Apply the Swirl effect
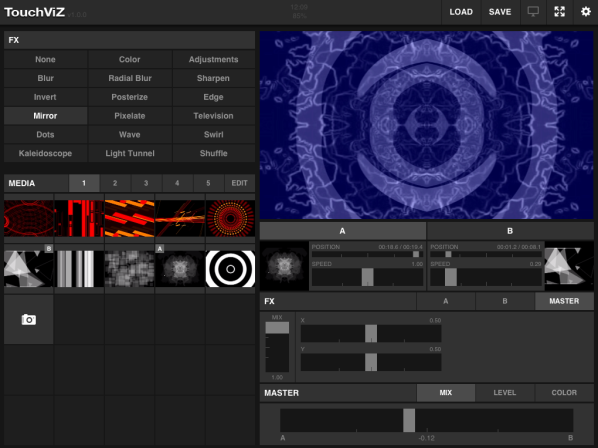 pos(214,134)
